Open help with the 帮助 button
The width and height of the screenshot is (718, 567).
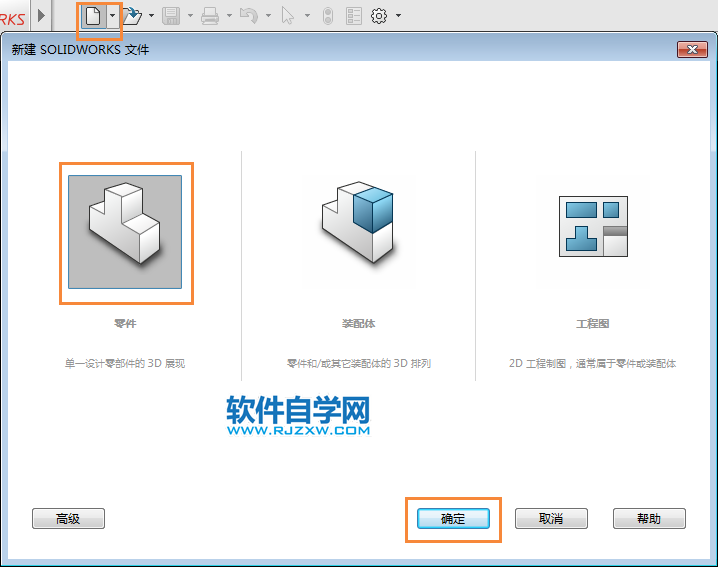point(649,518)
